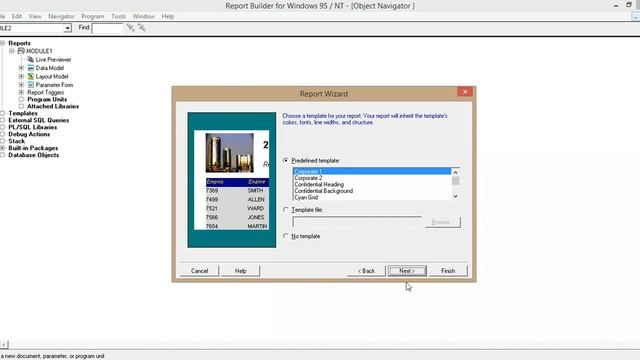Click the expand-search icon beside Find field
640x360 pixels.
click(x=131, y=28)
